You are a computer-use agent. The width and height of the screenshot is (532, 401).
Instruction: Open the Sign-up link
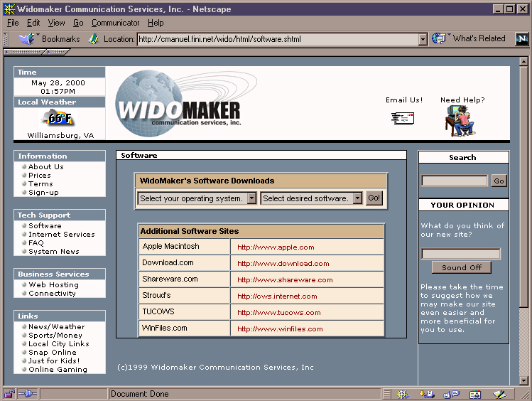point(43,193)
